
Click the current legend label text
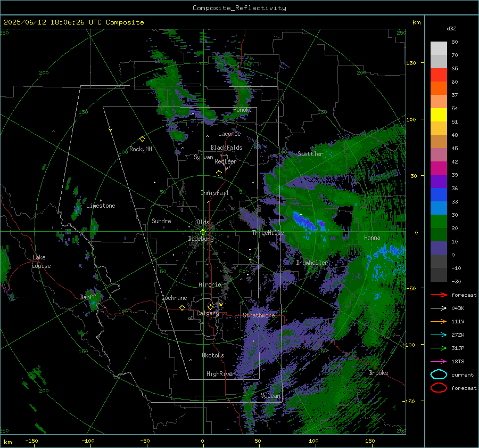click(x=463, y=374)
